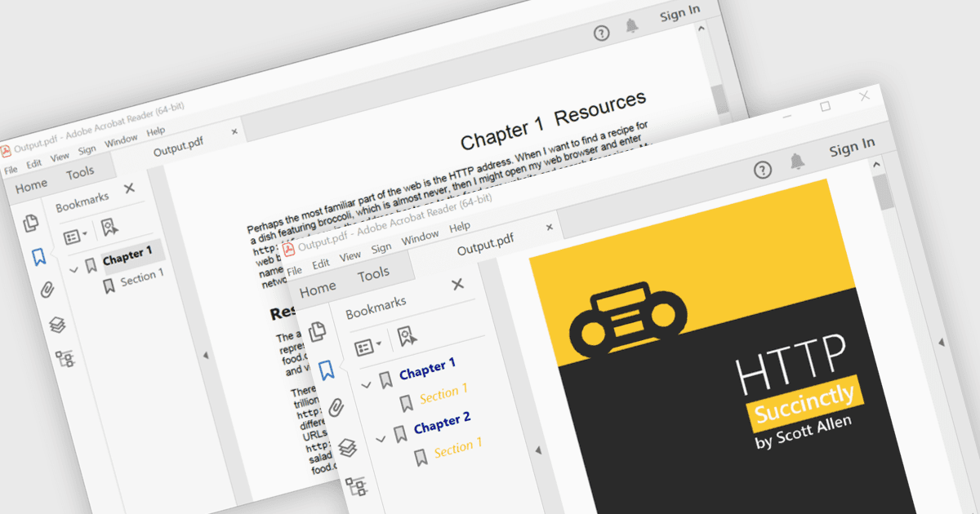This screenshot has width=980, height=514.
Task: Close Output.pdf tab in front window
Action: click(550, 228)
